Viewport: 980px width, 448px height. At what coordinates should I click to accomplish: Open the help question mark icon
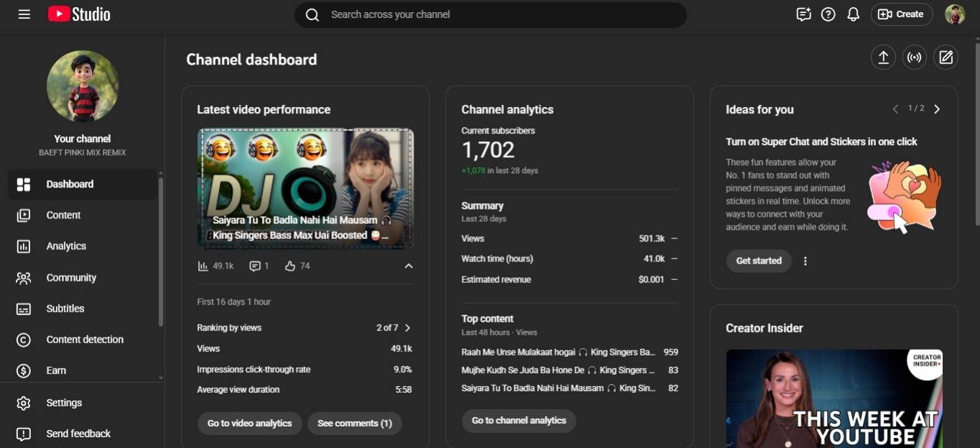click(828, 14)
